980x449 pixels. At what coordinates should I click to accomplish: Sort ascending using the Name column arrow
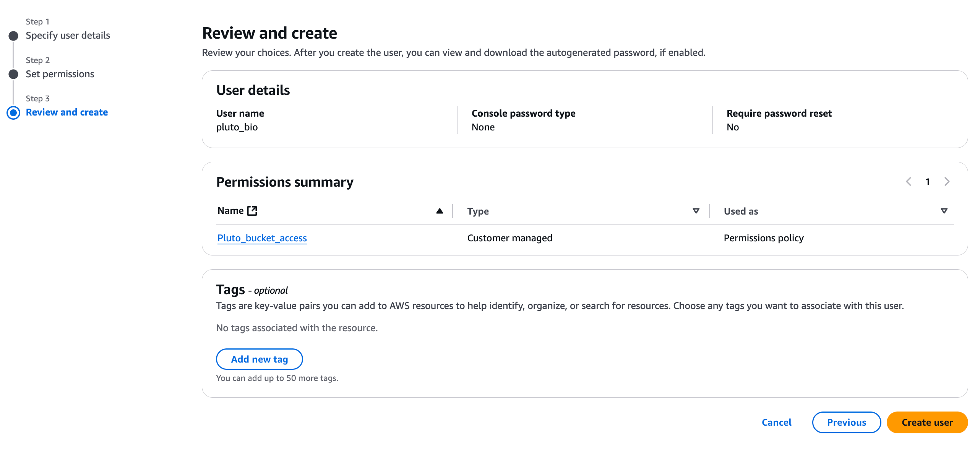[440, 211]
